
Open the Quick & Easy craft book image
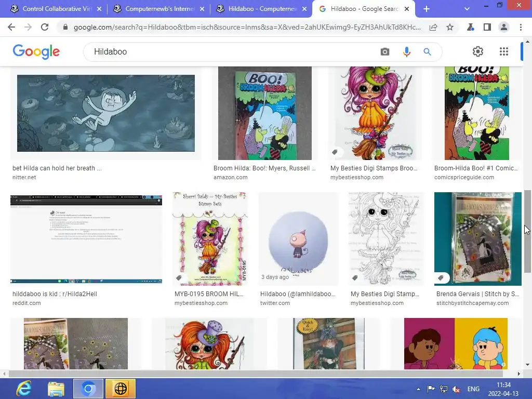click(x=329, y=343)
